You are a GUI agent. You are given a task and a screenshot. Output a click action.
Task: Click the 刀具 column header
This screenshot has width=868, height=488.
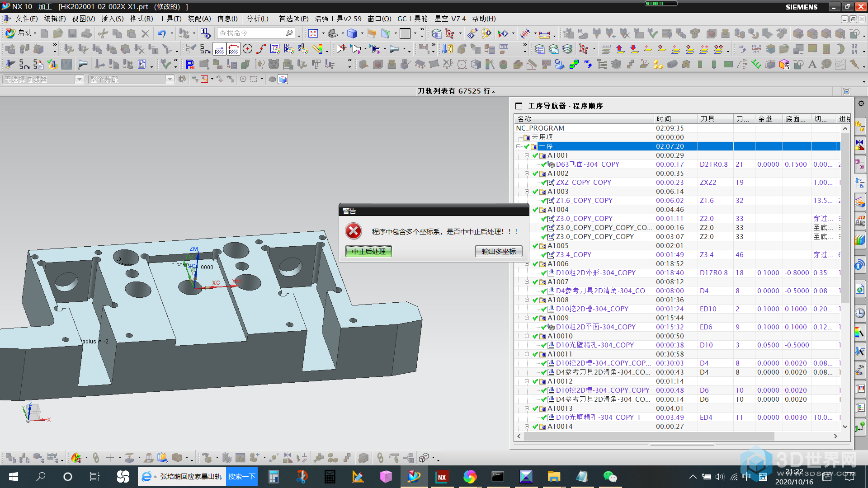[715, 119]
